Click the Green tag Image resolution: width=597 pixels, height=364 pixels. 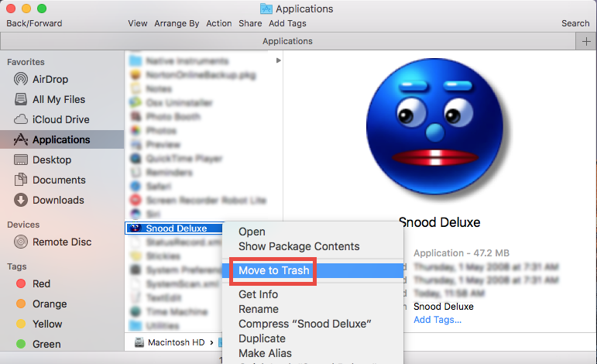(39, 344)
